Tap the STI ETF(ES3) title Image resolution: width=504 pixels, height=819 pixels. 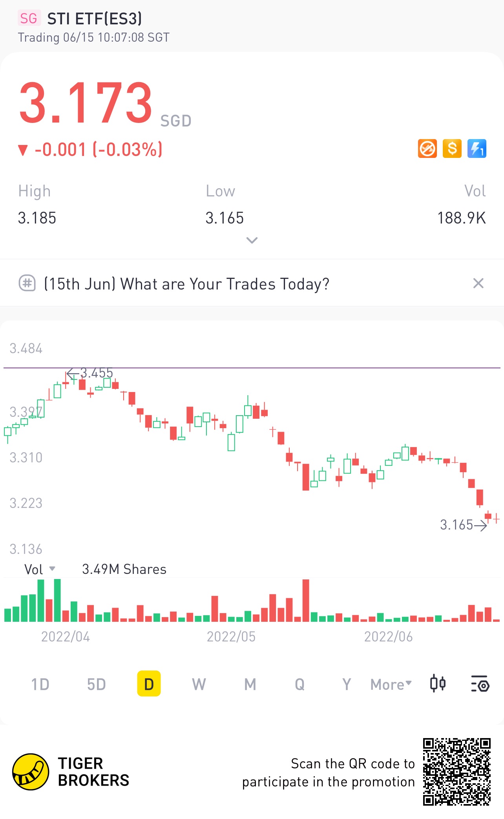(95, 18)
